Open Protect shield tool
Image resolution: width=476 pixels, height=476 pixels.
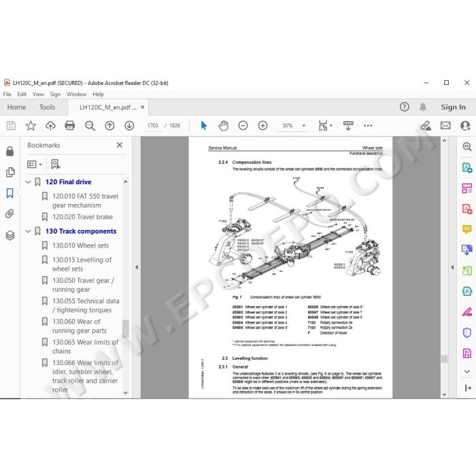click(467, 333)
